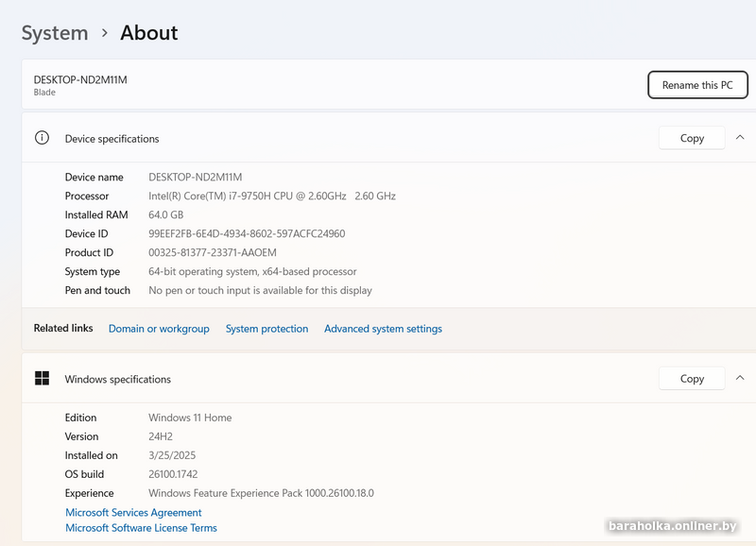
Task: Select the Version value 24H2
Action: click(x=161, y=436)
